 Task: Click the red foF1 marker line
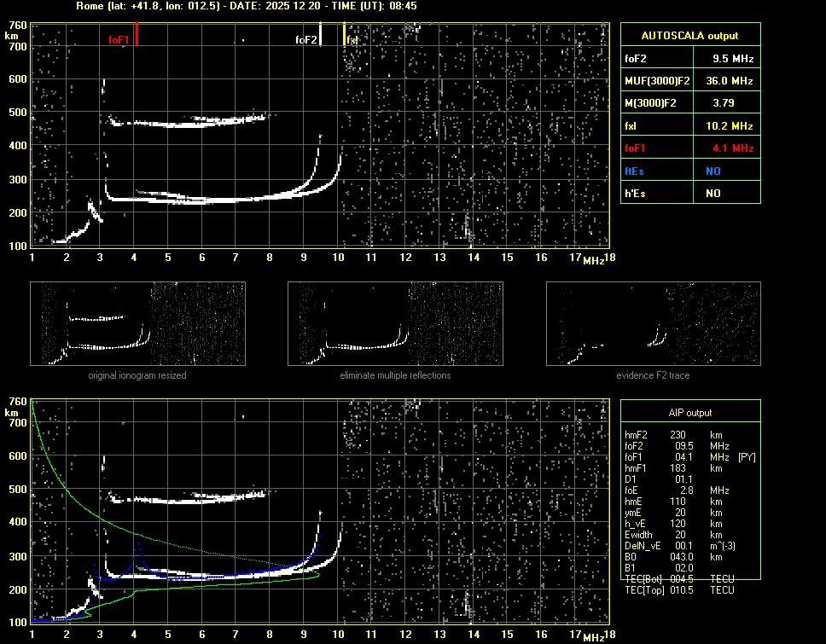click(x=137, y=35)
